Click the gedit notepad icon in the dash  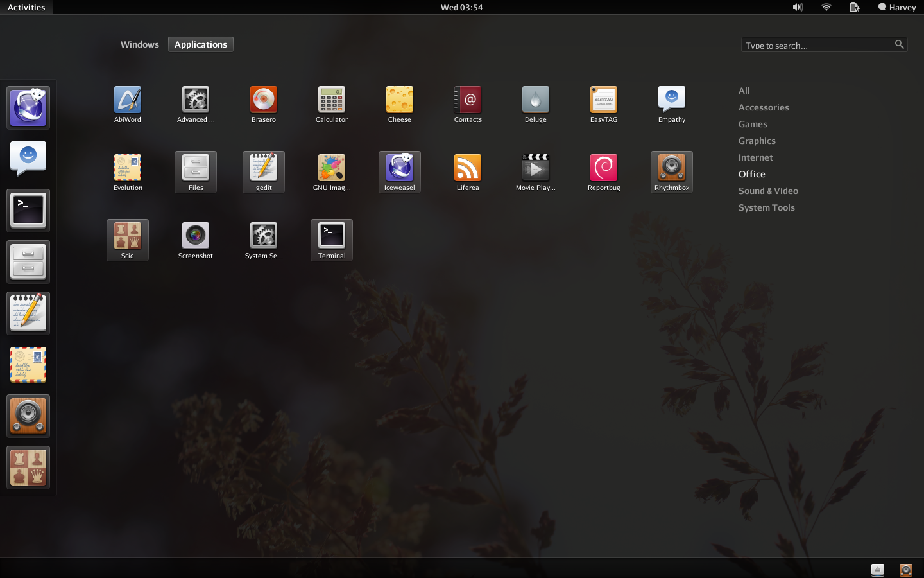pyautogui.click(x=28, y=313)
